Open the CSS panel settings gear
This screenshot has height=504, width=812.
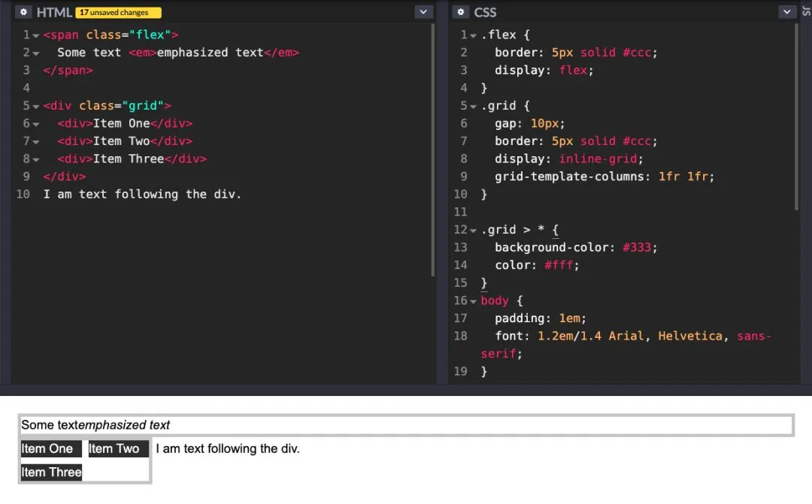click(x=460, y=12)
